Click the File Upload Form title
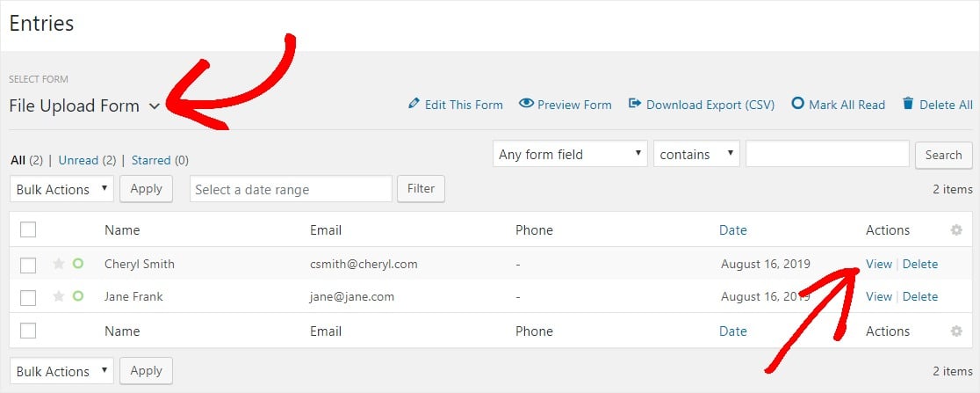980x393 pixels. [x=74, y=106]
